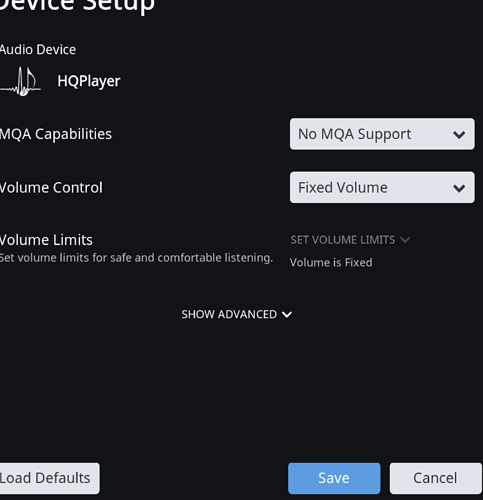Cancel the device setup dialog
483x500 pixels.
pyautogui.click(x=436, y=478)
